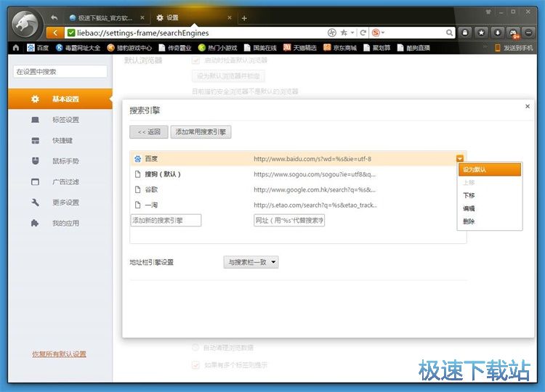Close the 极速下载站 tab
This screenshot has width=545, height=392.
[142, 17]
